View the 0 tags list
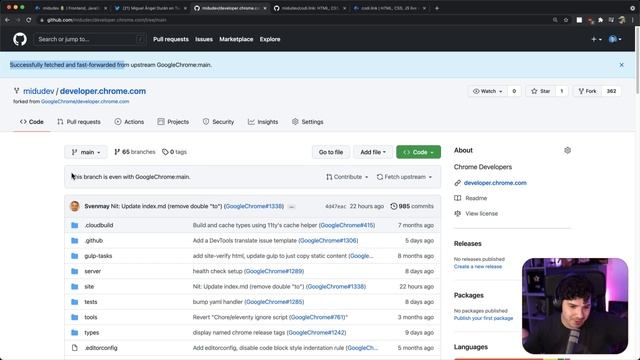 click(174, 152)
